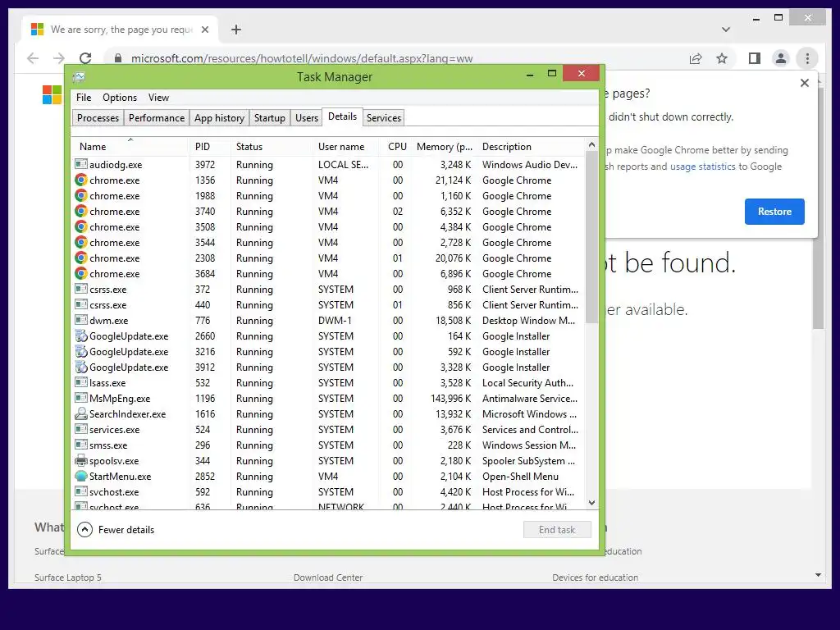Switch to the Users tab

click(x=307, y=118)
